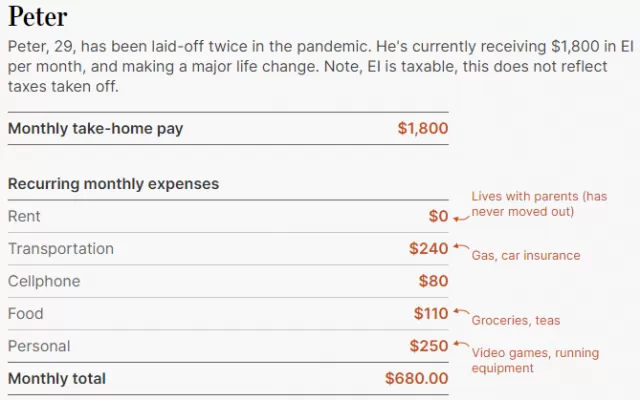Click the $1,800 take-home pay amount
Image resolution: width=640 pixels, height=400 pixels.
click(423, 128)
